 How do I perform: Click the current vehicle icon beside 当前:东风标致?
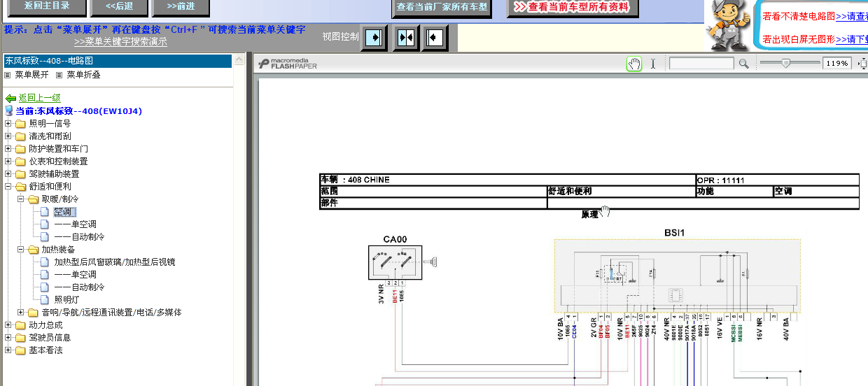coord(9,111)
